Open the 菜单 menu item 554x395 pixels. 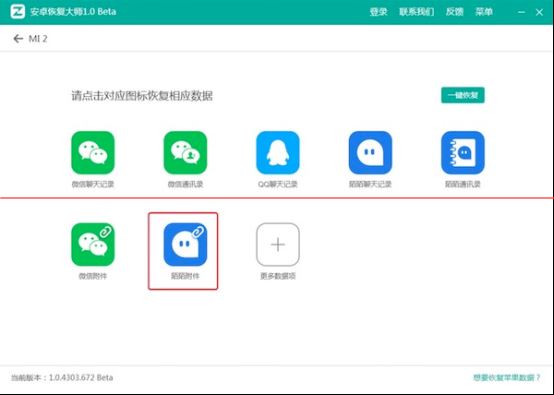pyautogui.click(x=484, y=12)
